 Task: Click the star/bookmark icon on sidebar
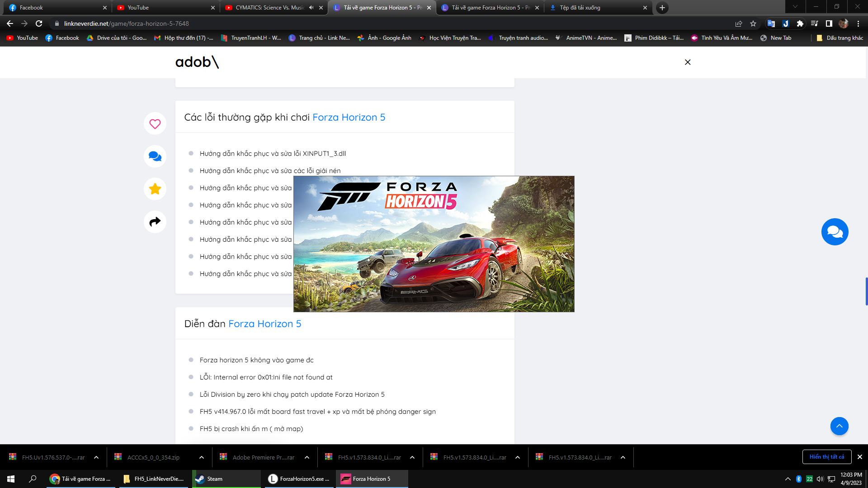[155, 189]
